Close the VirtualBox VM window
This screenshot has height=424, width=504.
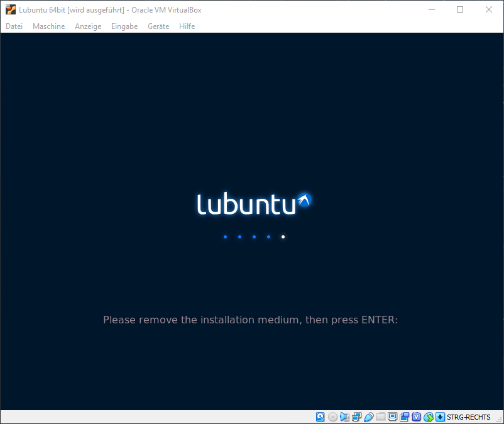[x=488, y=9]
